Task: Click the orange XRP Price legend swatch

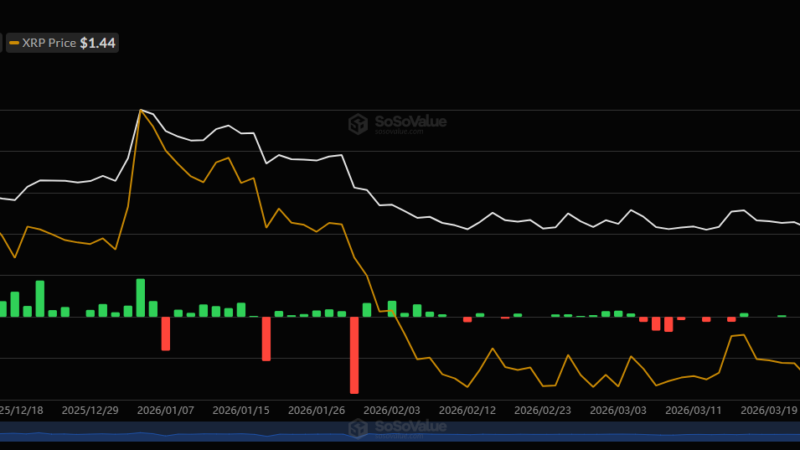Action: click(x=14, y=43)
